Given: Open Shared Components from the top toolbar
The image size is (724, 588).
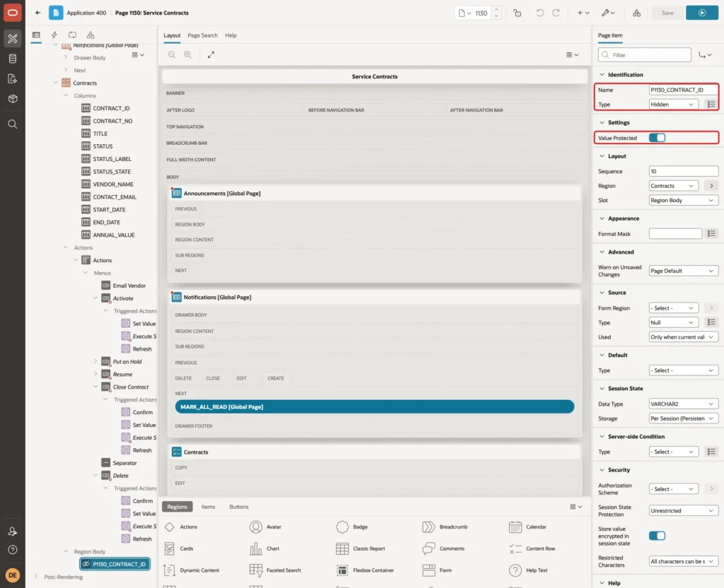Looking at the screenshot, I should tap(636, 13).
